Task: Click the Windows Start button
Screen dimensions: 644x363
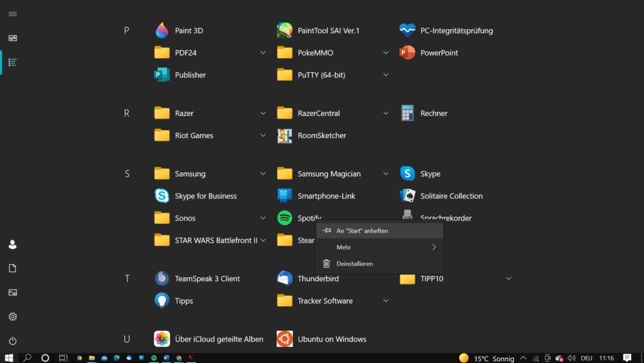Action: pos(9,358)
